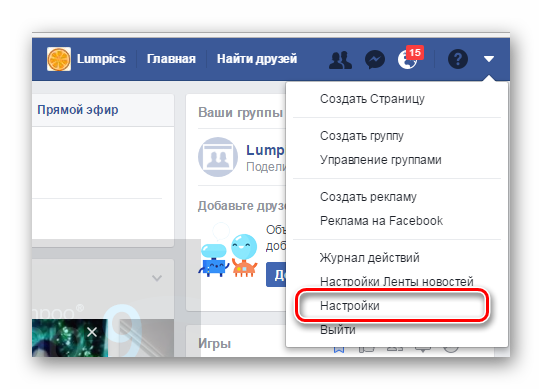This screenshot has height=389, width=542.
Task: Open Найти друзей in the top bar
Action: coord(257,59)
